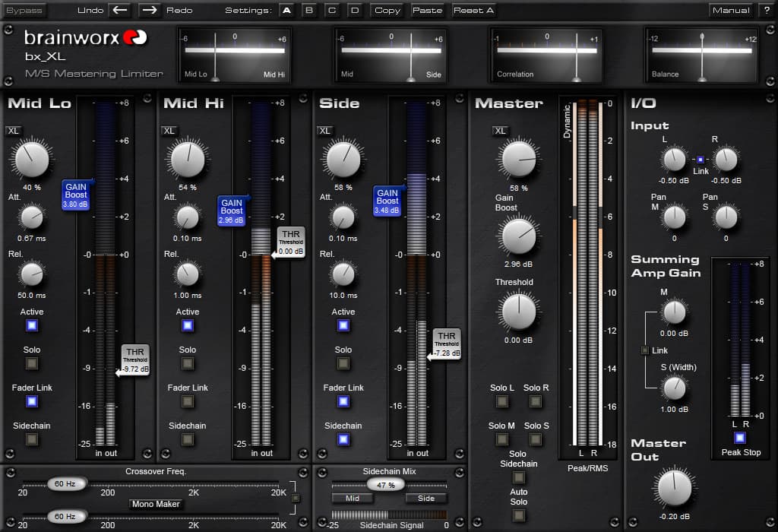Select settings slot D
Screen dimensions: 778x532
point(355,10)
